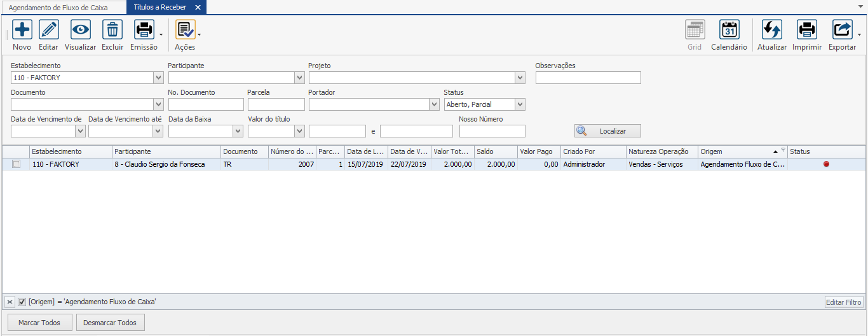Expand the Portador combo box

click(434, 104)
